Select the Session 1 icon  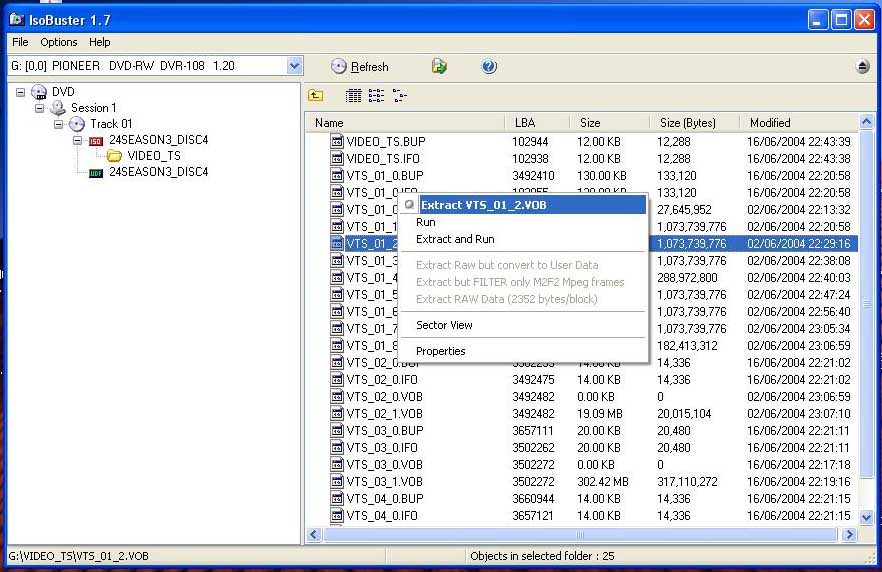click(x=58, y=108)
